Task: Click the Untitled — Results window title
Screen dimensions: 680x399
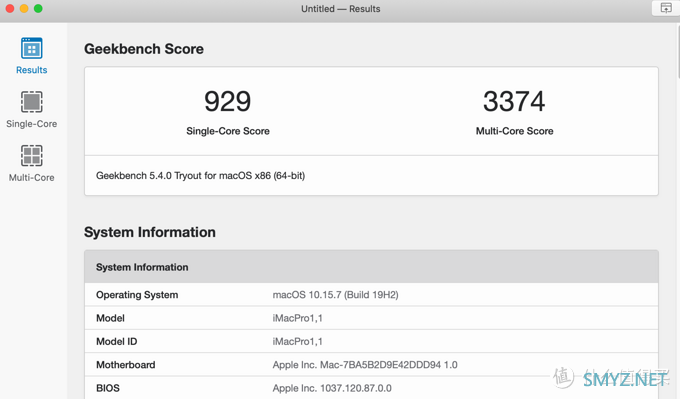Action: pyautogui.click(x=340, y=9)
